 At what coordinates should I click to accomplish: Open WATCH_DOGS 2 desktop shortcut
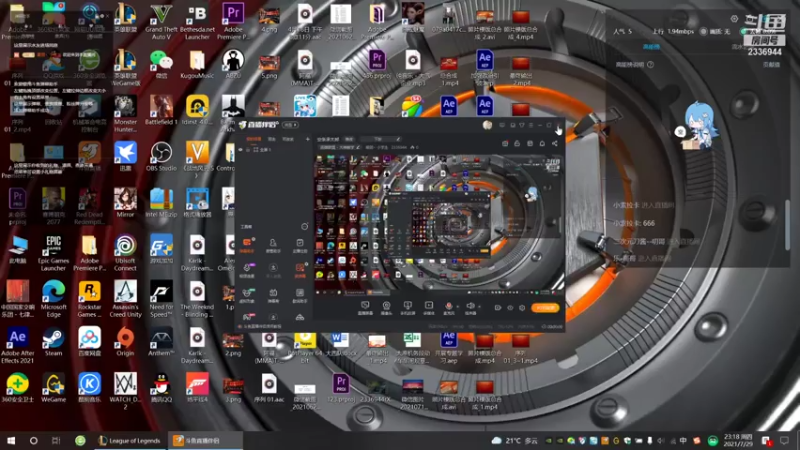125,391
